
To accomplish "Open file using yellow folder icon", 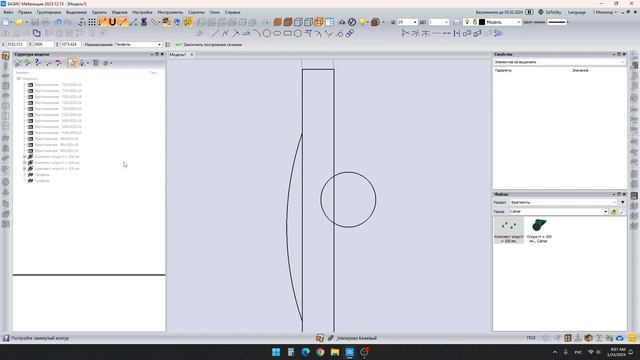I will [x=19, y=22].
